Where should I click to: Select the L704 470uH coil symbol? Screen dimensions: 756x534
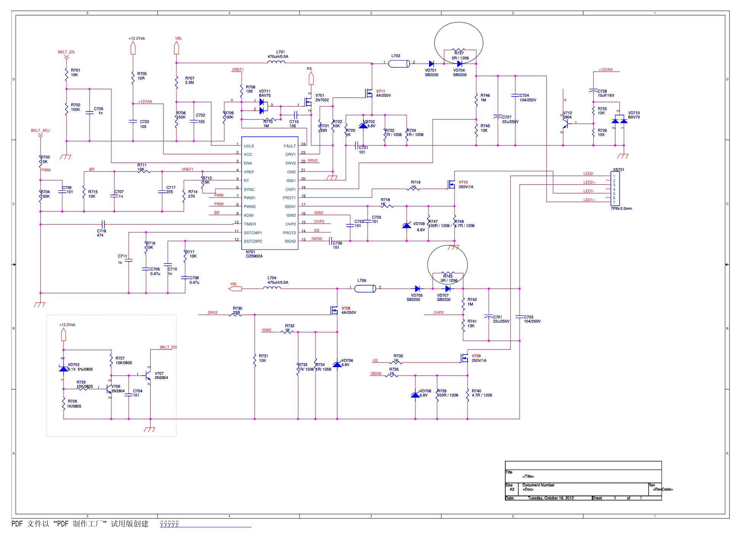coord(272,288)
